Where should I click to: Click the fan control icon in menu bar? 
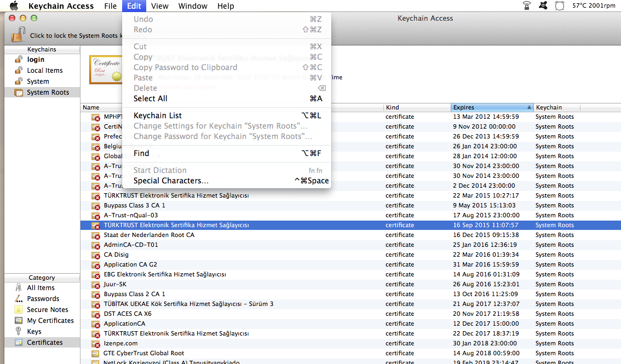click(x=543, y=5)
